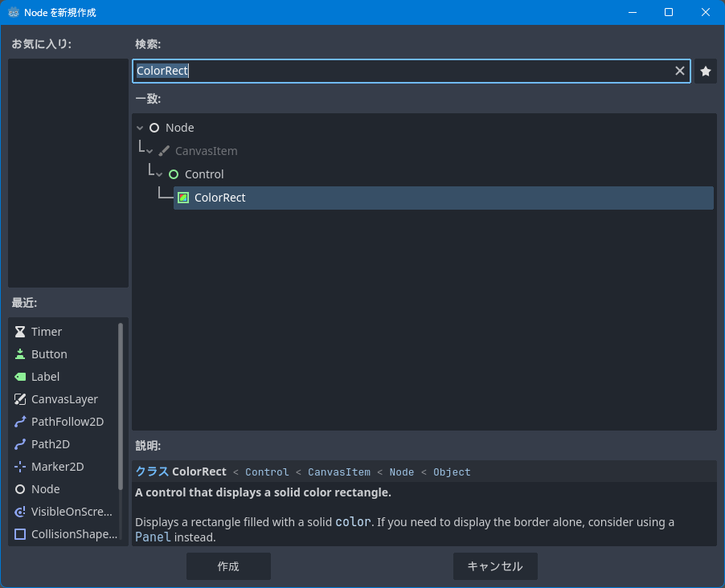Collapse the root Node tree arrow
The image size is (725, 588).
140,128
